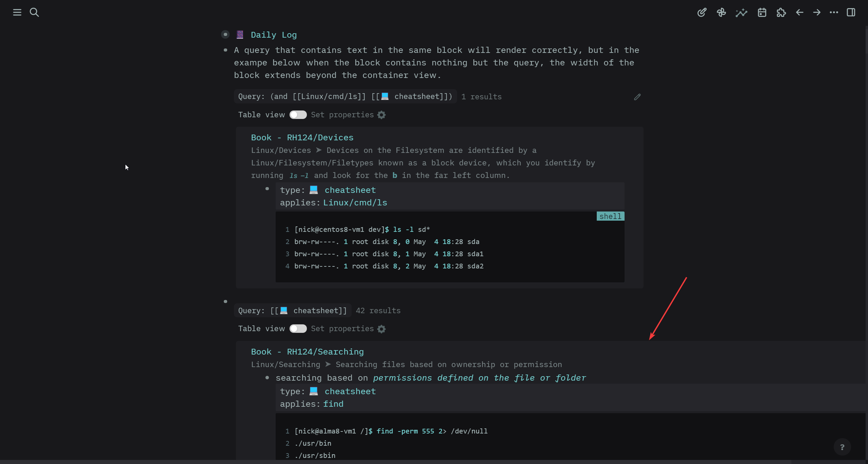Collapse the bullet above the second query

tap(225, 301)
